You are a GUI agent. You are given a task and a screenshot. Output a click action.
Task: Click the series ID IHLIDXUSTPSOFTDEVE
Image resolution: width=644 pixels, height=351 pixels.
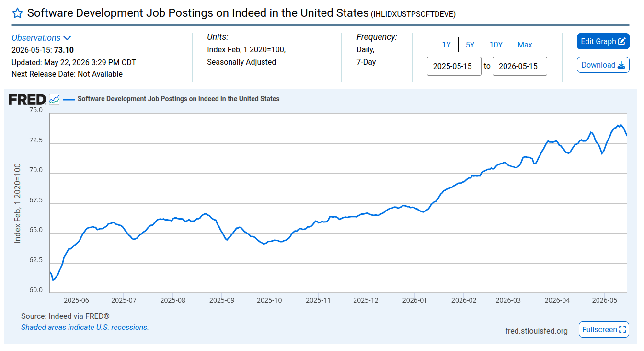point(413,14)
